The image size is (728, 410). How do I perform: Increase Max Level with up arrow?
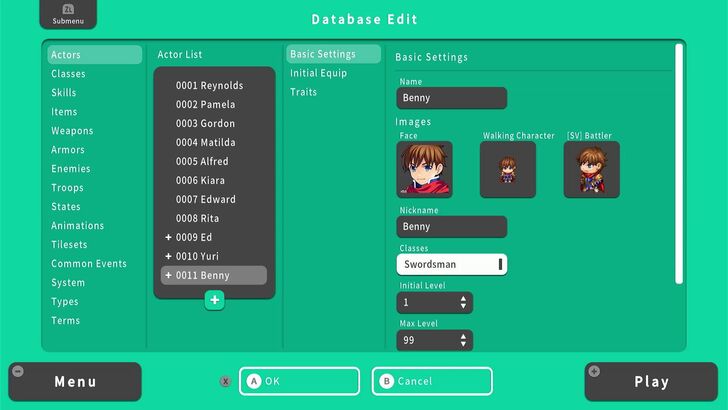463,336
